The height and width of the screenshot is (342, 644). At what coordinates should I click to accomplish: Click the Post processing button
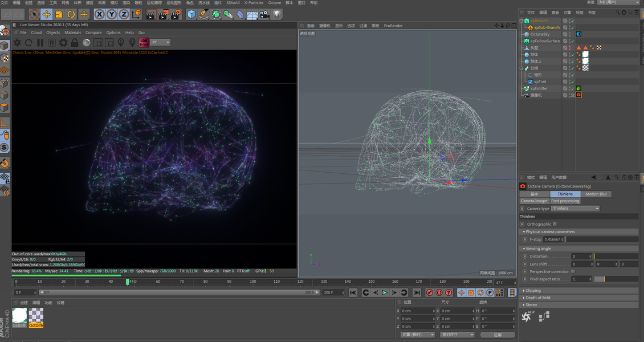(x=565, y=201)
